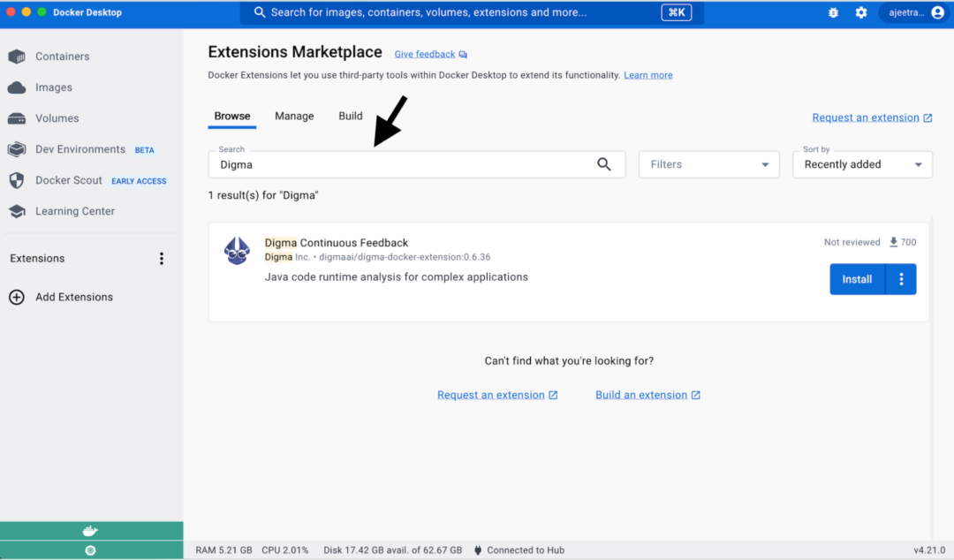This screenshot has width=954, height=560.
Task: Click the Digma extension logo
Action: [237, 250]
